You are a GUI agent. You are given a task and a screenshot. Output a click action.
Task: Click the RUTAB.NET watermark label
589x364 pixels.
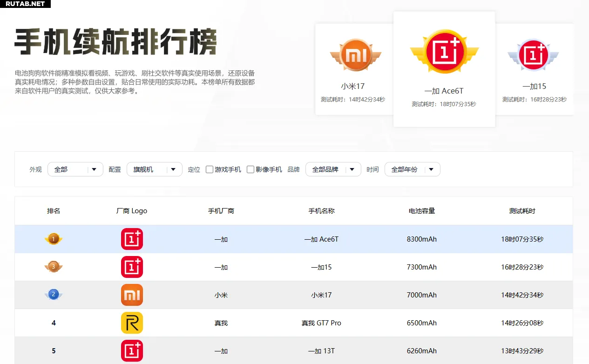tap(25, 4)
